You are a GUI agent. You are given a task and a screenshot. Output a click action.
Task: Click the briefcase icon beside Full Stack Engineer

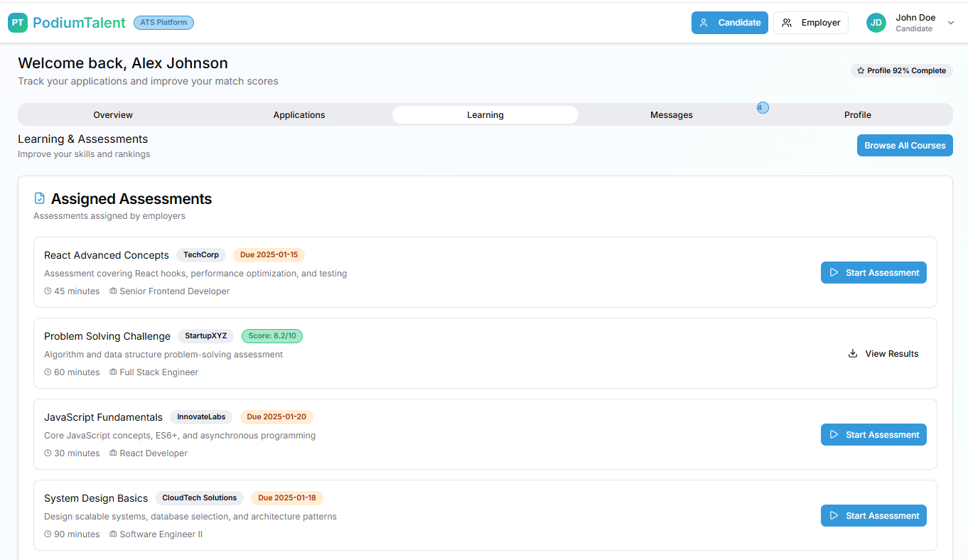tap(113, 372)
